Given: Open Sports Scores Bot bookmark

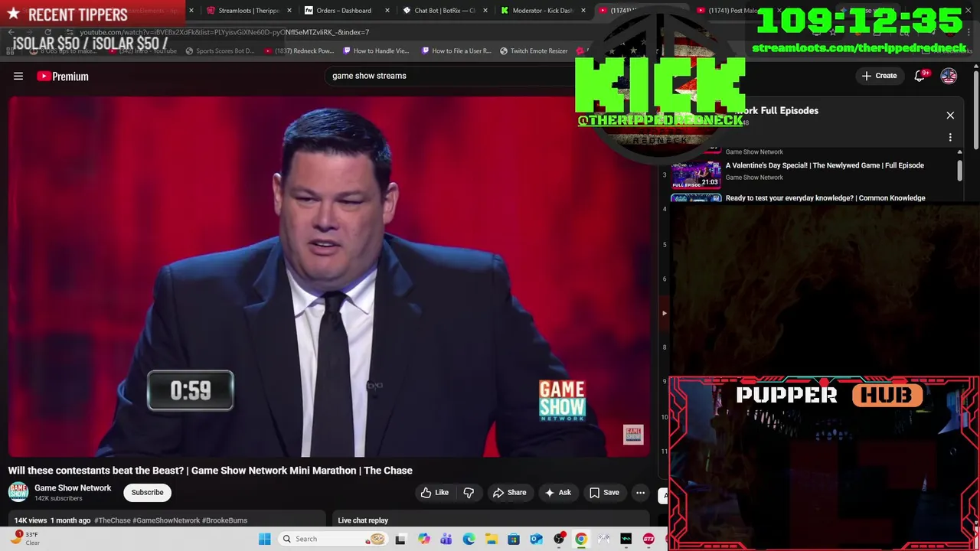Looking at the screenshot, I should tap(220, 51).
